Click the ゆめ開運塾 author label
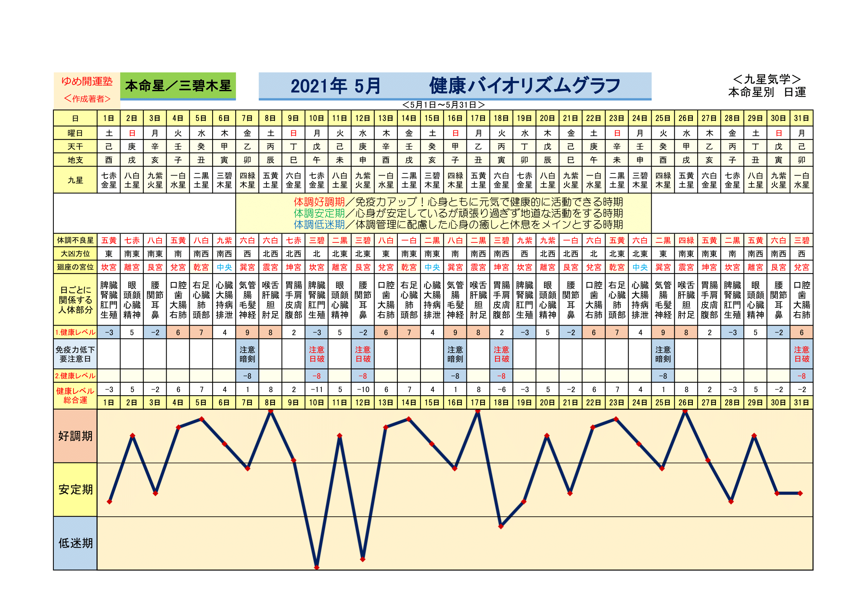 point(86,82)
